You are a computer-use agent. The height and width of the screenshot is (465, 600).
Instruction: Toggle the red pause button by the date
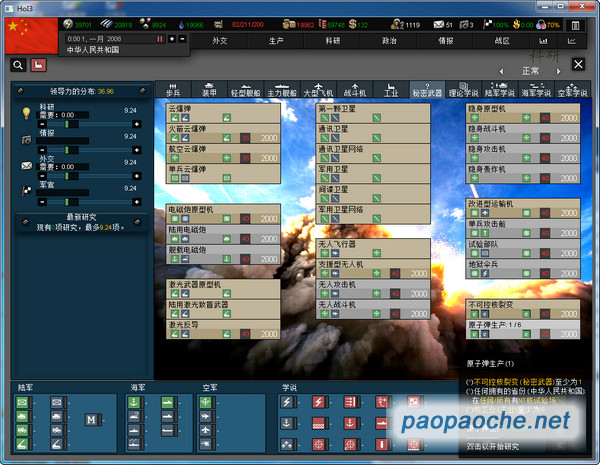pos(160,39)
